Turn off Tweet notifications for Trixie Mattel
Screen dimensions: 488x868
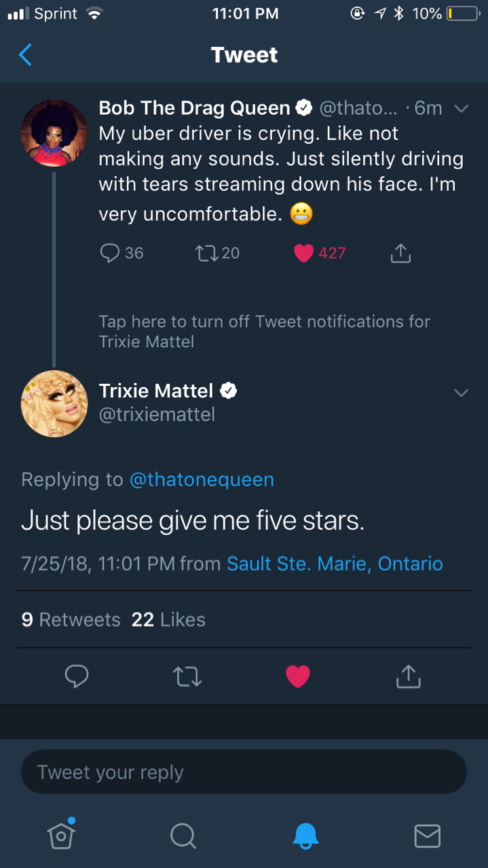(264, 331)
